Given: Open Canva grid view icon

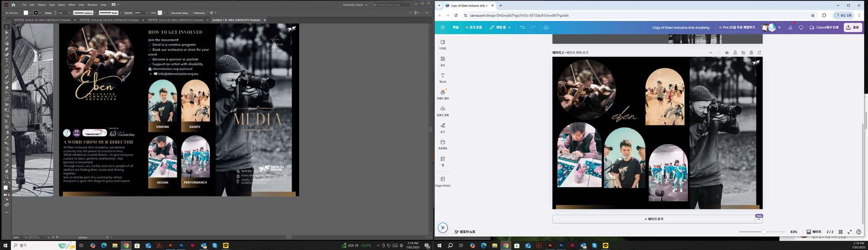Looking at the screenshot, I should coord(840,232).
